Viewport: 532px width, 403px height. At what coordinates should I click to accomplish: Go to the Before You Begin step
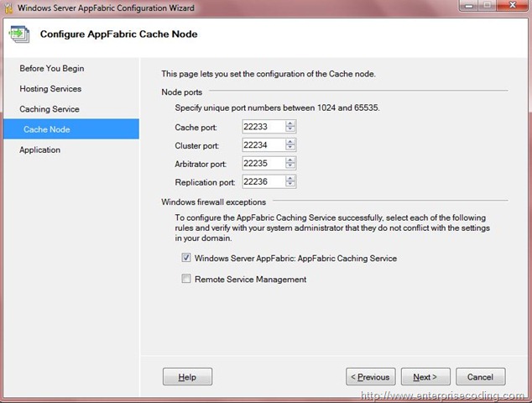(52, 68)
